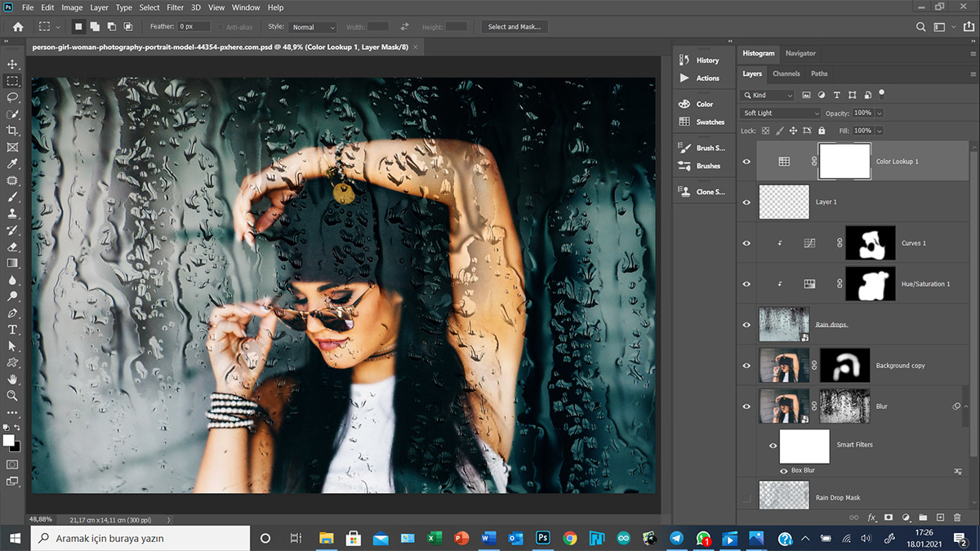980x551 pixels.
Task: Open the Soft Light blend mode dropdown
Action: pyautogui.click(x=781, y=113)
